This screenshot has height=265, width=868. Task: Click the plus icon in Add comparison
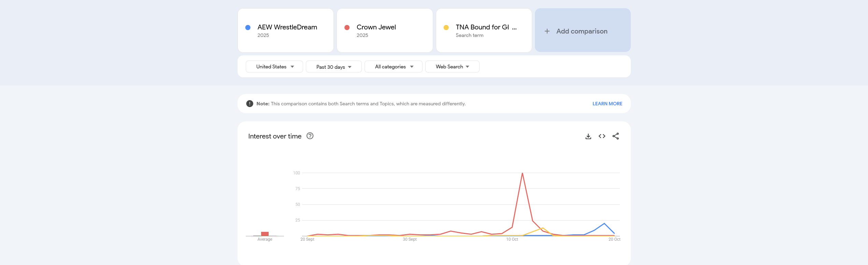point(547,31)
